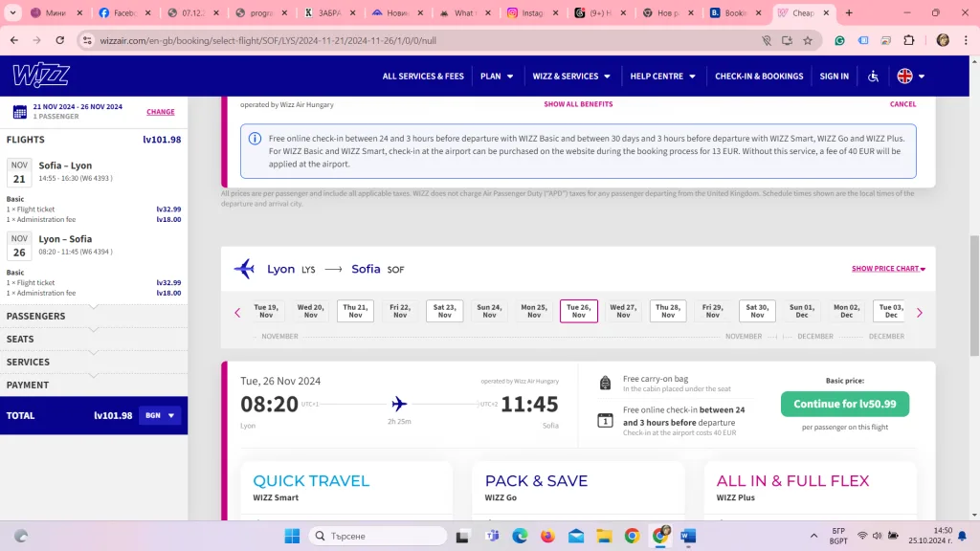Viewport: 980px width, 551px height.
Task: Expand WIZZ & SERVICES menu
Action: click(571, 77)
